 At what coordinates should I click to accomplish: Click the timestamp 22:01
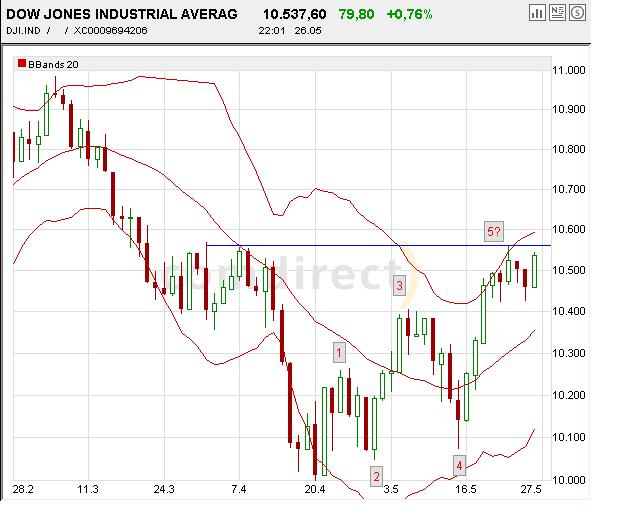(x=271, y=31)
